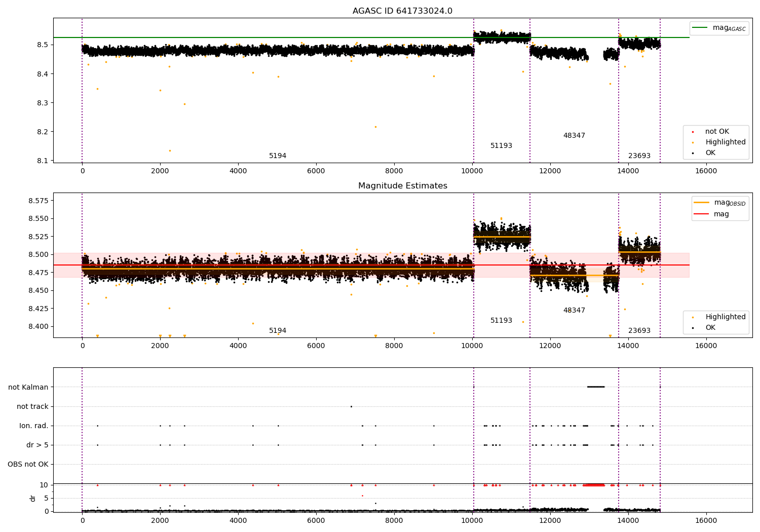The height and width of the screenshot is (532, 760).
Task: Click the 8.450 y-axis tick label
Action: pos(39,290)
